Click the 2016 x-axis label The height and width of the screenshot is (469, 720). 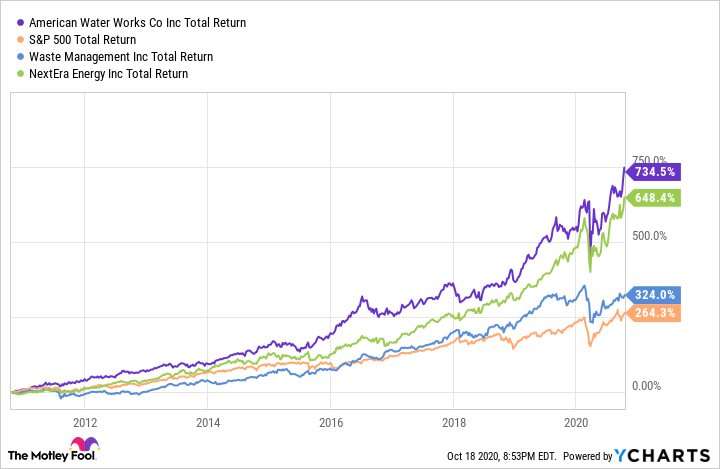330,420
